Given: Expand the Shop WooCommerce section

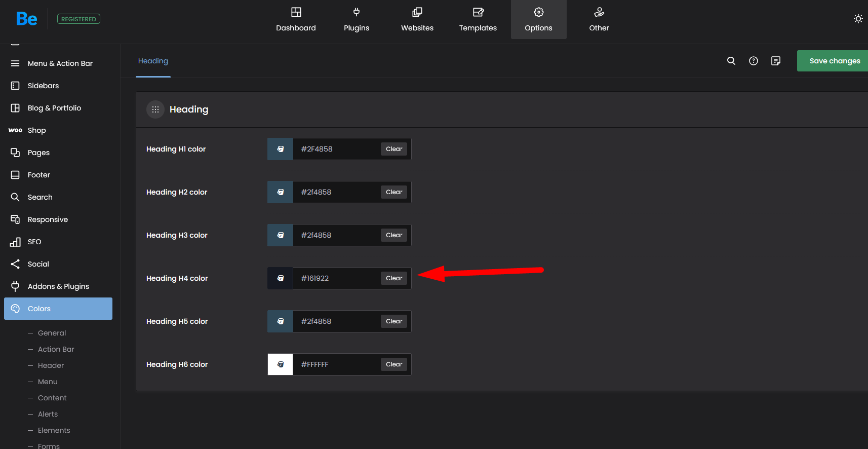Looking at the screenshot, I should (36, 130).
